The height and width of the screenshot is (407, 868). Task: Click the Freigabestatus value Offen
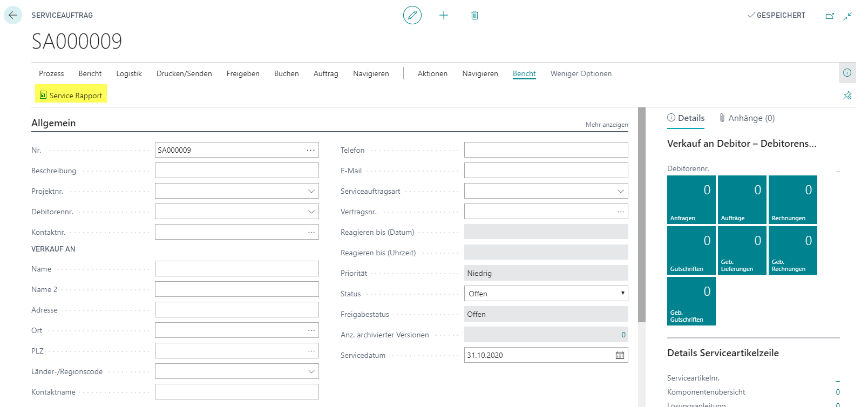tap(546, 314)
